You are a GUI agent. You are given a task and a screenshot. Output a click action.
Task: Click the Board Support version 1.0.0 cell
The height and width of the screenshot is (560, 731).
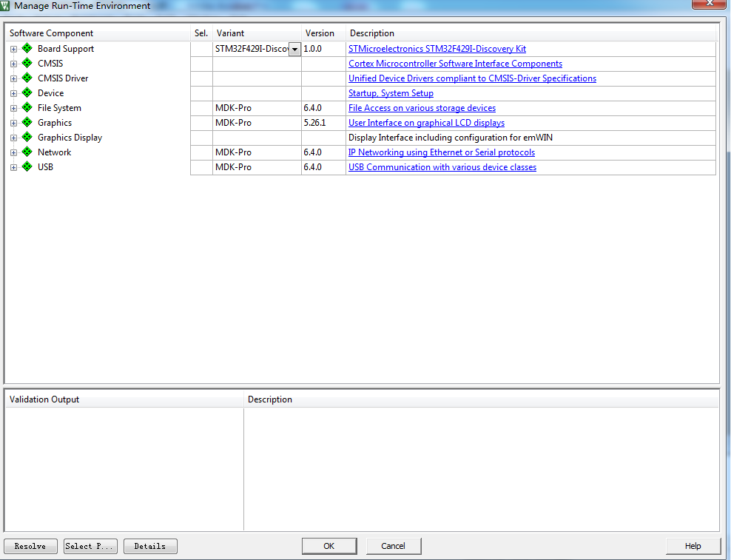[x=323, y=49]
